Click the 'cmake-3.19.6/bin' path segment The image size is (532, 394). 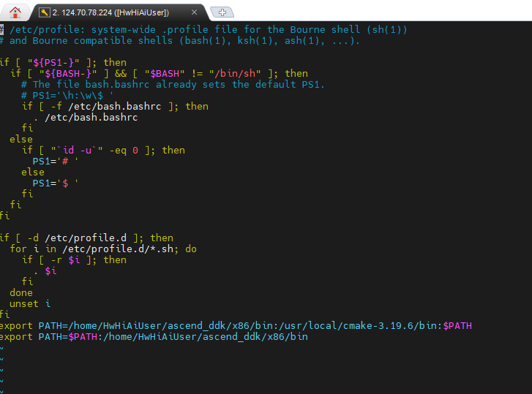tap(390, 325)
